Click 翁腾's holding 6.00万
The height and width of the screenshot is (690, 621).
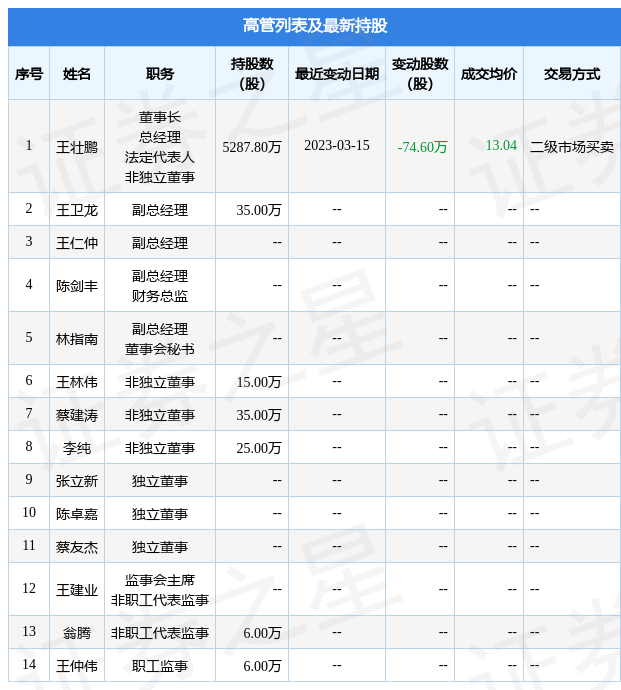tap(262, 633)
